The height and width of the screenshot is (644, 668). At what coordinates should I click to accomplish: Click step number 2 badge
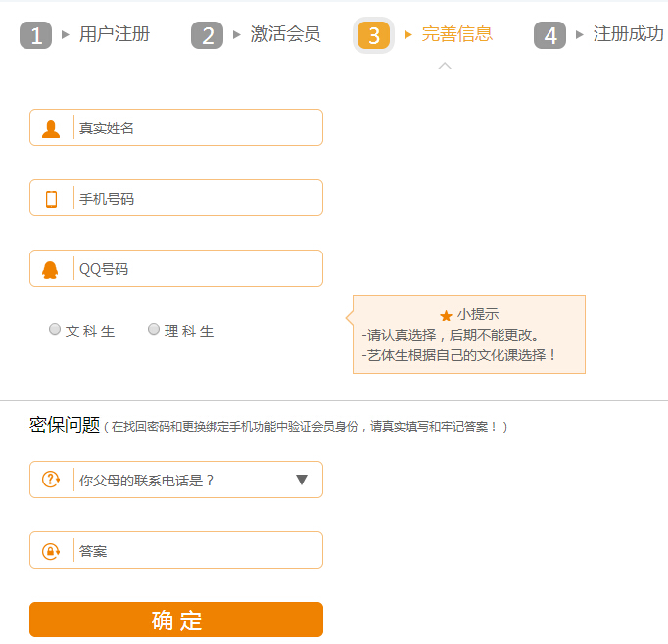pyautogui.click(x=207, y=35)
